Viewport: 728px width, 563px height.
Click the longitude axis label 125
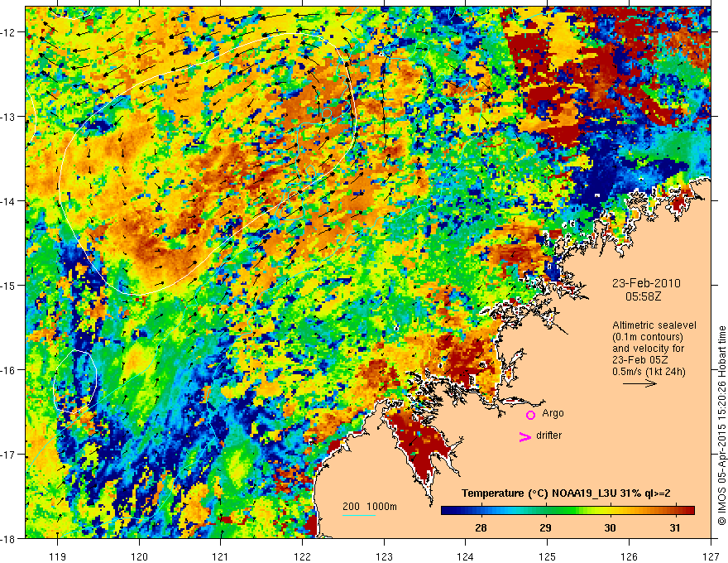point(548,556)
